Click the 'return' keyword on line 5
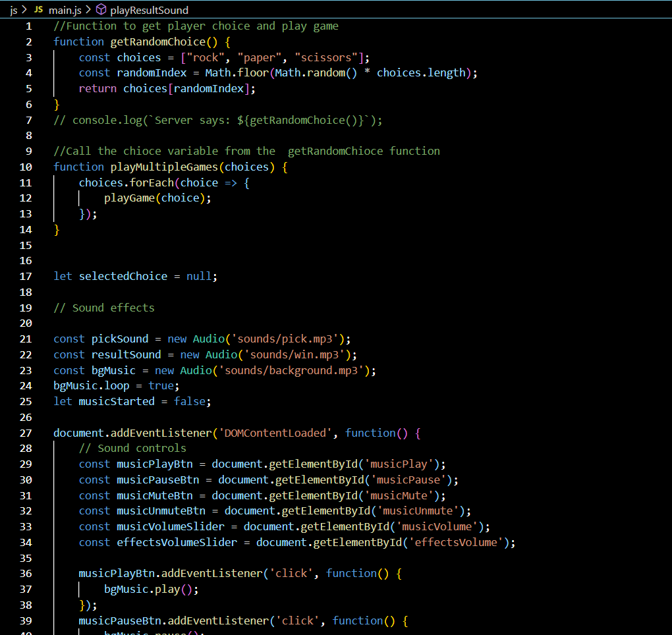The height and width of the screenshot is (635, 672). [x=98, y=89]
